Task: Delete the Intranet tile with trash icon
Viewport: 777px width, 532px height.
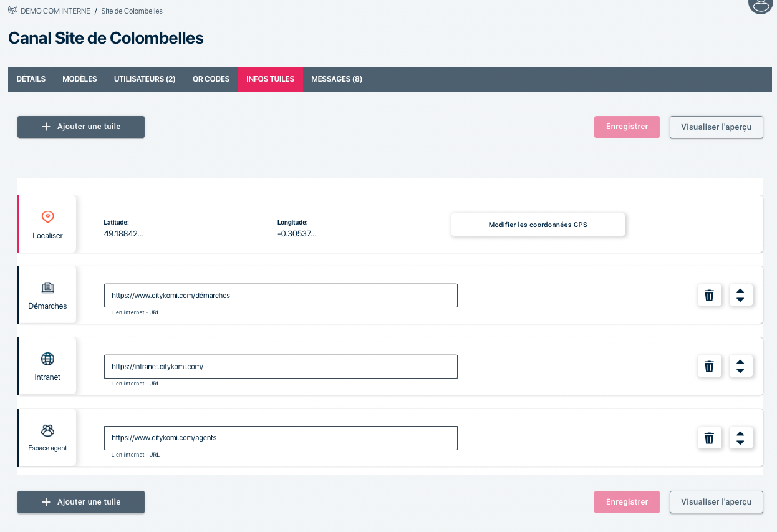Action: [709, 367]
